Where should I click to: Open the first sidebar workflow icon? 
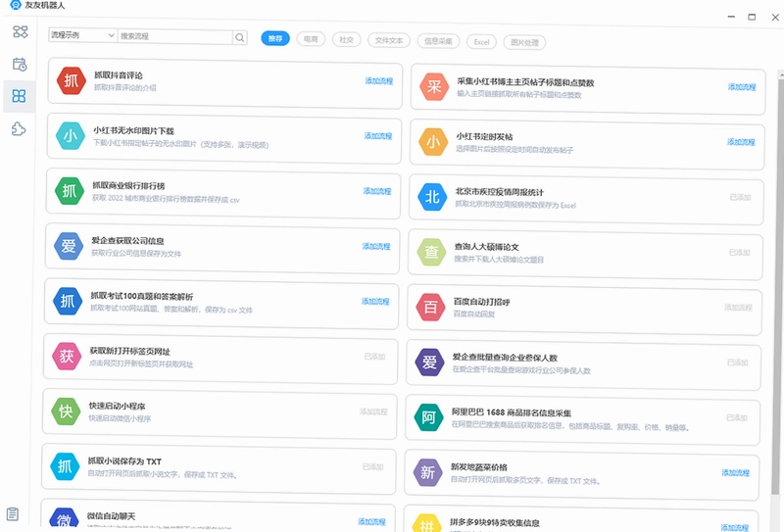coord(20,32)
